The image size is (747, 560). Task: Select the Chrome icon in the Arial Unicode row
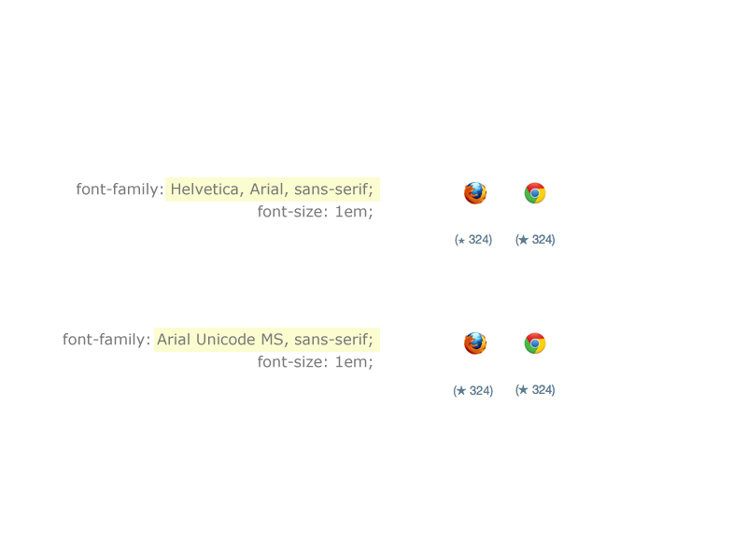[x=535, y=343]
